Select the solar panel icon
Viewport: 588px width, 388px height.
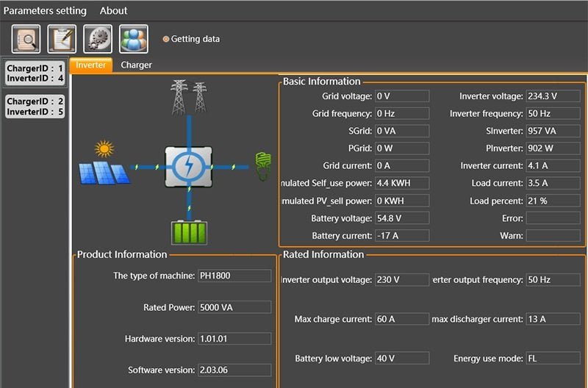[x=104, y=166]
